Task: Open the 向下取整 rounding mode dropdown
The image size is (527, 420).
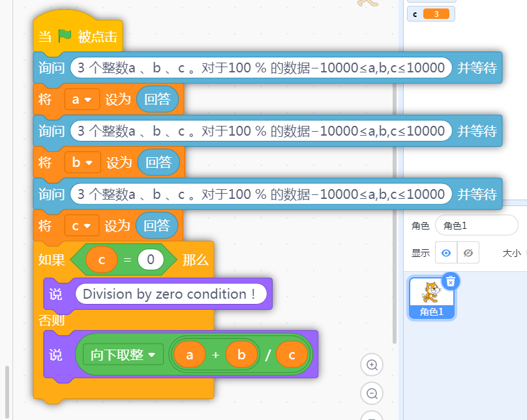Action: (123, 355)
